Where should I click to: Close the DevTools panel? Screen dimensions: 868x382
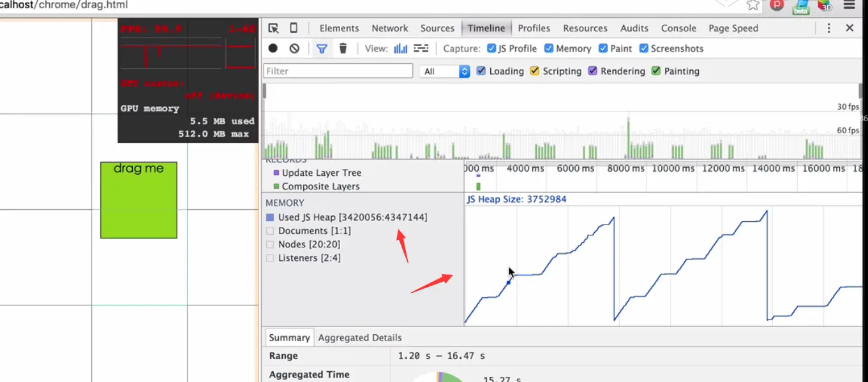849,28
